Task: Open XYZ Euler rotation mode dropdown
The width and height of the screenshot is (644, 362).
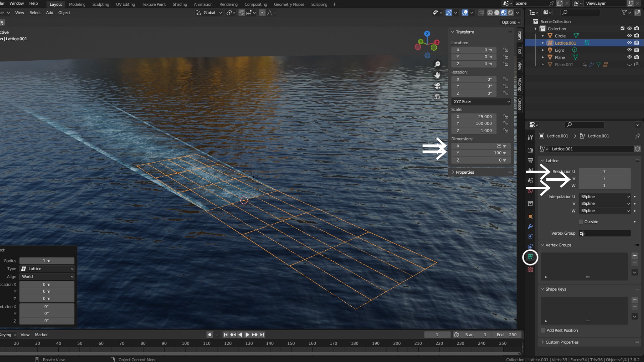Action: click(x=481, y=102)
